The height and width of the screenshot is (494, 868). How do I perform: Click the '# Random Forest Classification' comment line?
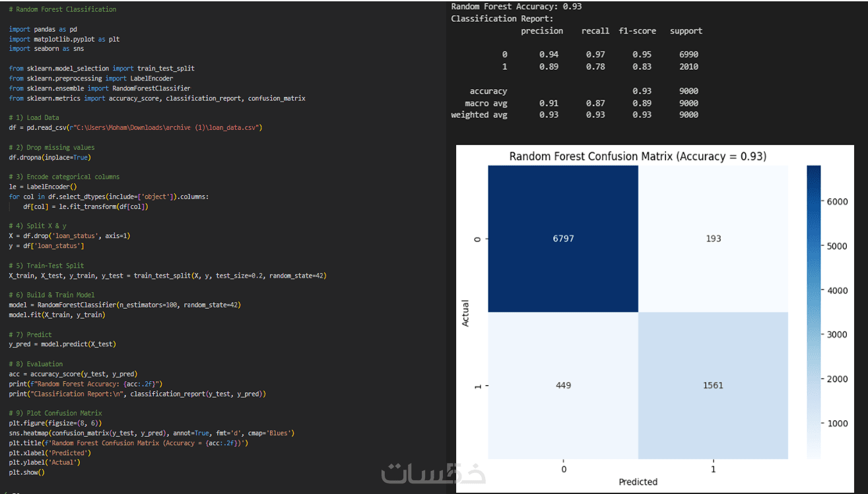[x=63, y=10]
